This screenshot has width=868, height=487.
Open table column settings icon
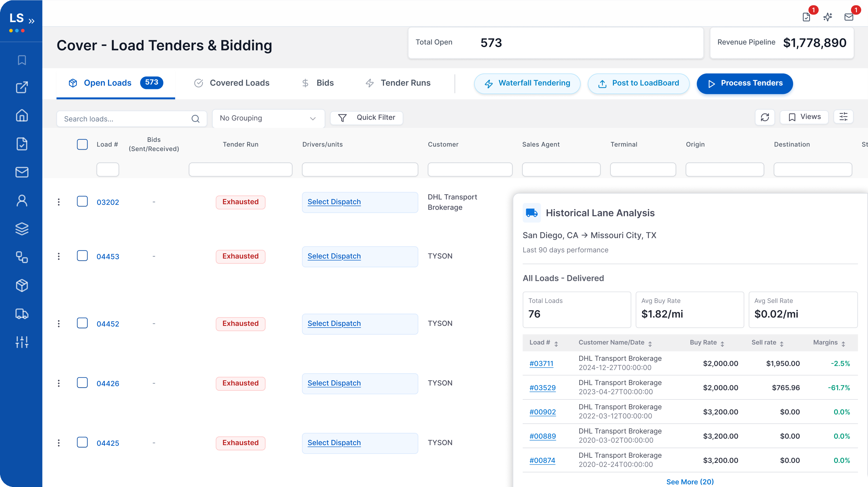point(843,117)
